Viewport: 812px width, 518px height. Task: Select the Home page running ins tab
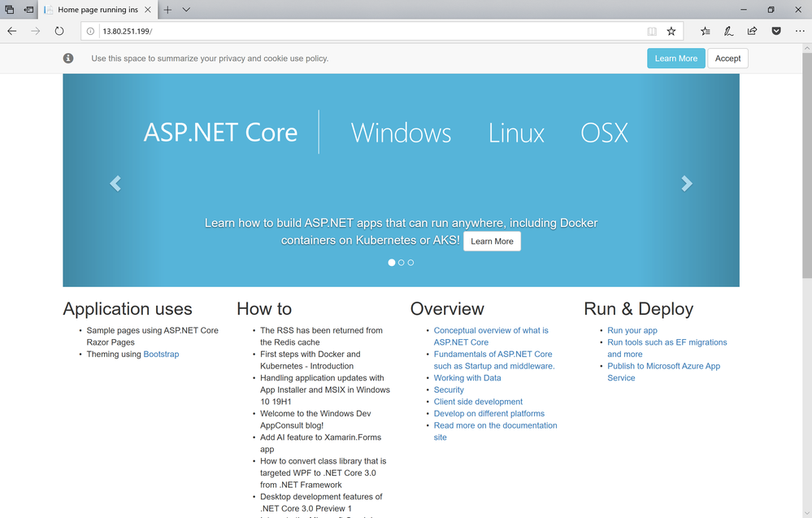[x=98, y=9]
